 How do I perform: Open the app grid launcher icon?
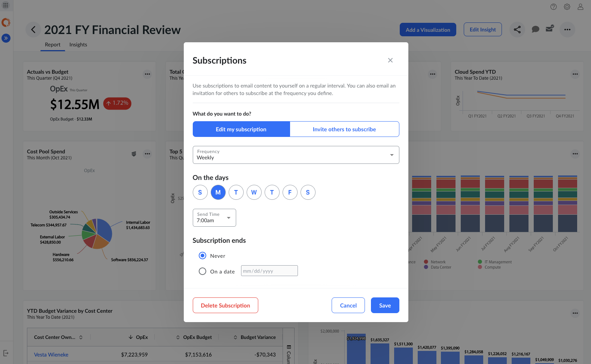[6, 5]
